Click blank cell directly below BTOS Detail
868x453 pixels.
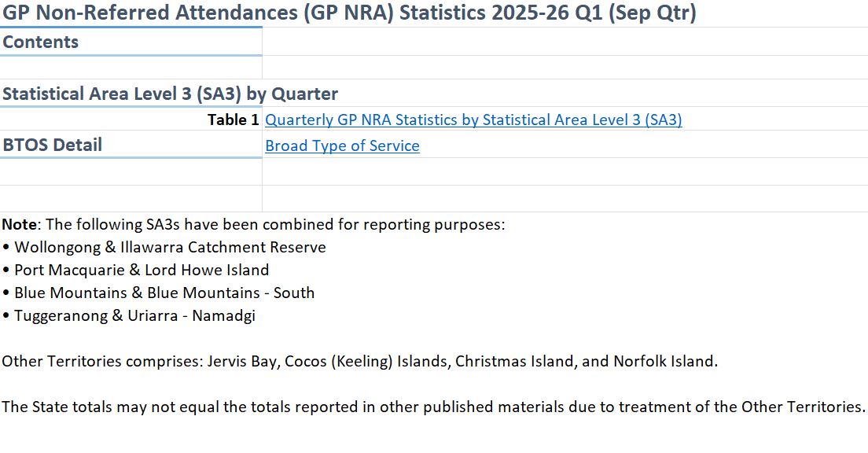coord(131,171)
